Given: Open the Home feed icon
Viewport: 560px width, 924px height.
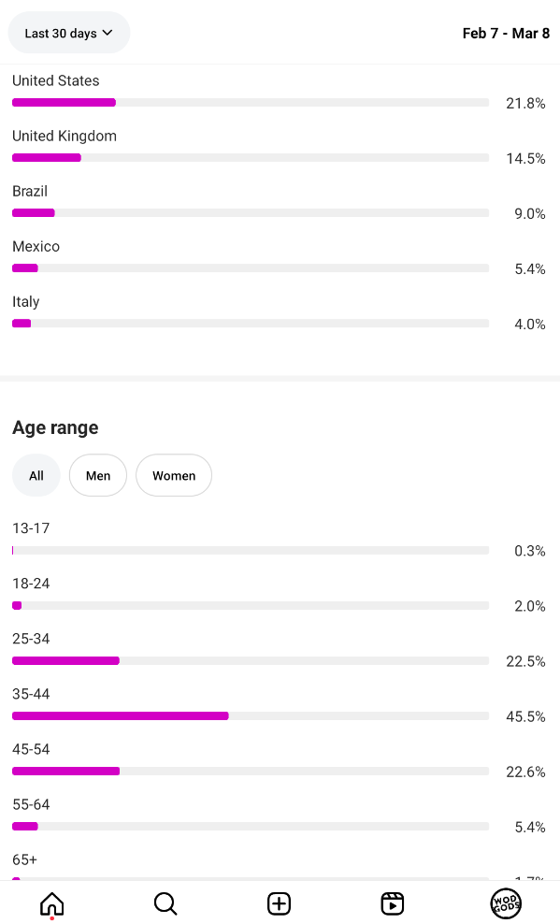Looking at the screenshot, I should click(51, 903).
